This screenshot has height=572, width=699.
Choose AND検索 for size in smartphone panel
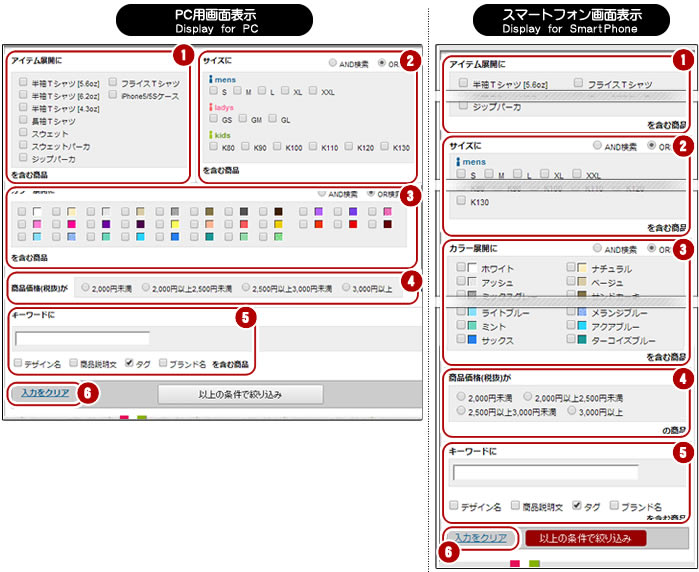tap(597, 145)
